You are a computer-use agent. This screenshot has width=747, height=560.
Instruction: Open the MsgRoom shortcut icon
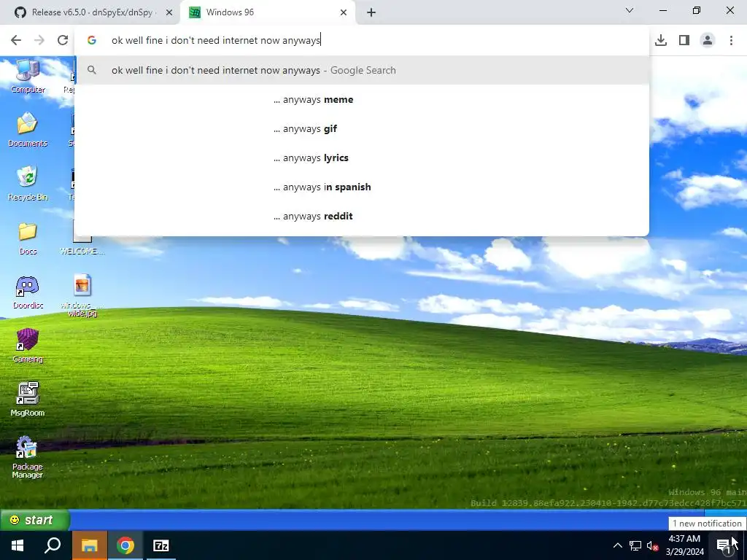point(28,399)
